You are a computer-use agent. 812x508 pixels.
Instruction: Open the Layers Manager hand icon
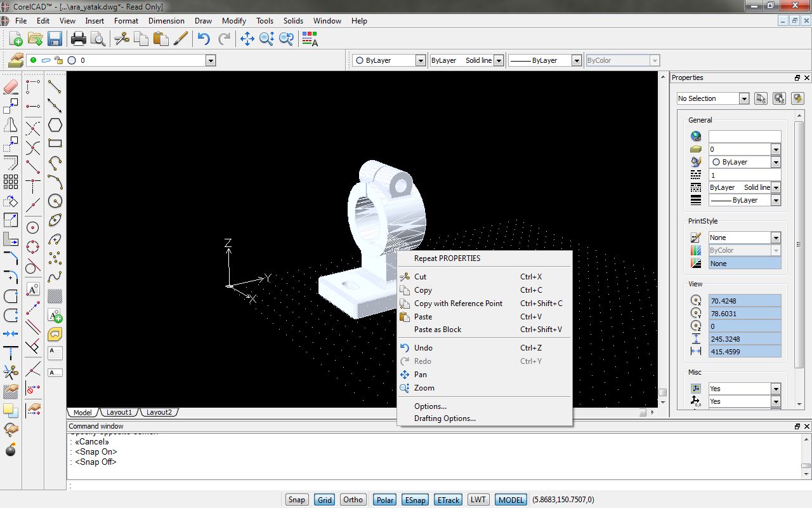tap(15, 60)
